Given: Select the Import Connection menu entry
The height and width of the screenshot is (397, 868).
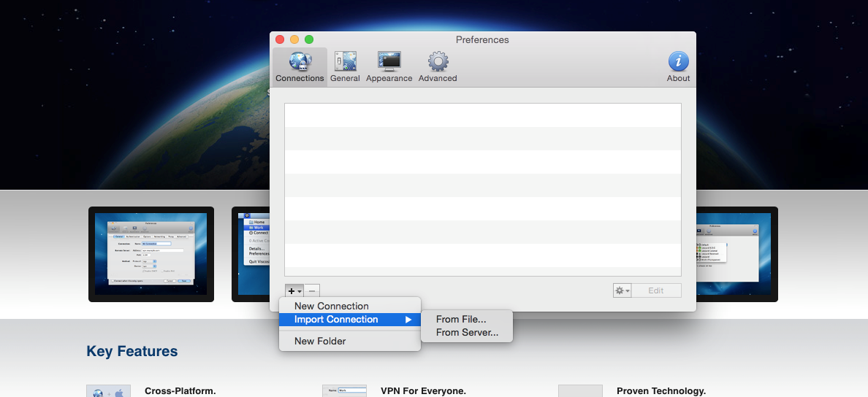Looking at the screenshot, I should pyautogui.click(x=350, y=320).
